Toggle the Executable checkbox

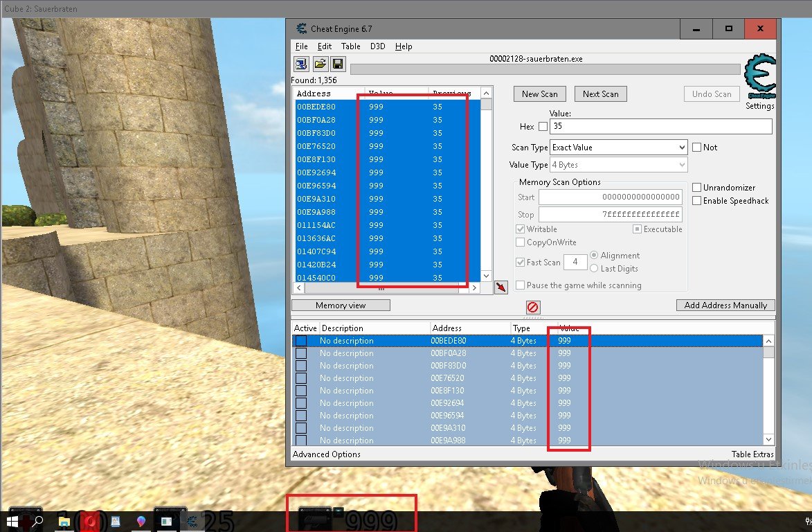(x=637, y=229)
